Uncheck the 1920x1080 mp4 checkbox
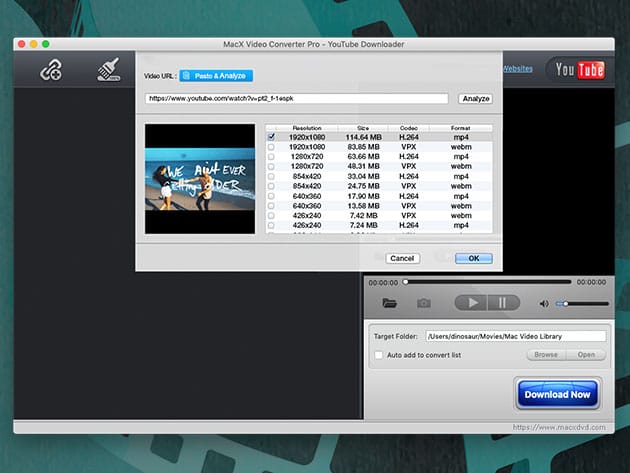Image resolution: width=630 pixels, height=473 pixels. click(271, 137)
